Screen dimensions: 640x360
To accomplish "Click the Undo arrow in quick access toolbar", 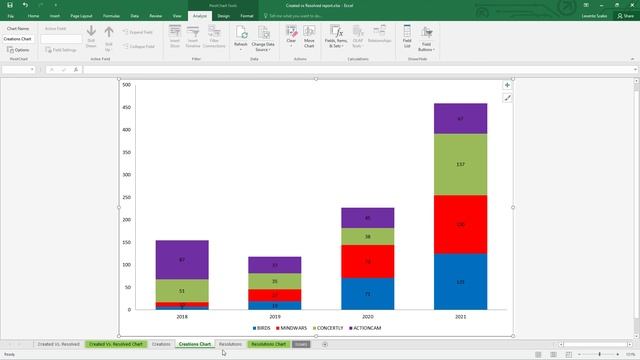I will [25, 5].
